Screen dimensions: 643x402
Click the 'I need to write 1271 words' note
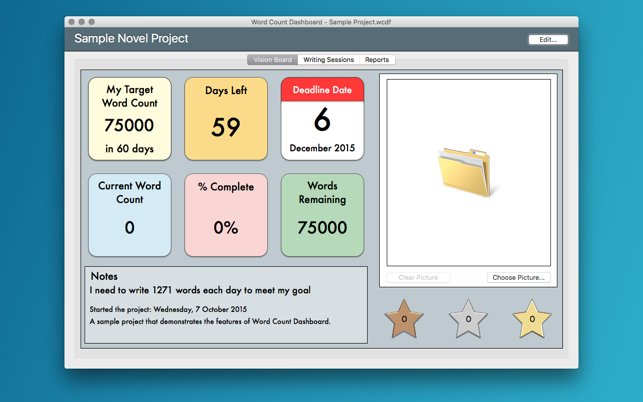pyautogui.click(x=200, y=290)
